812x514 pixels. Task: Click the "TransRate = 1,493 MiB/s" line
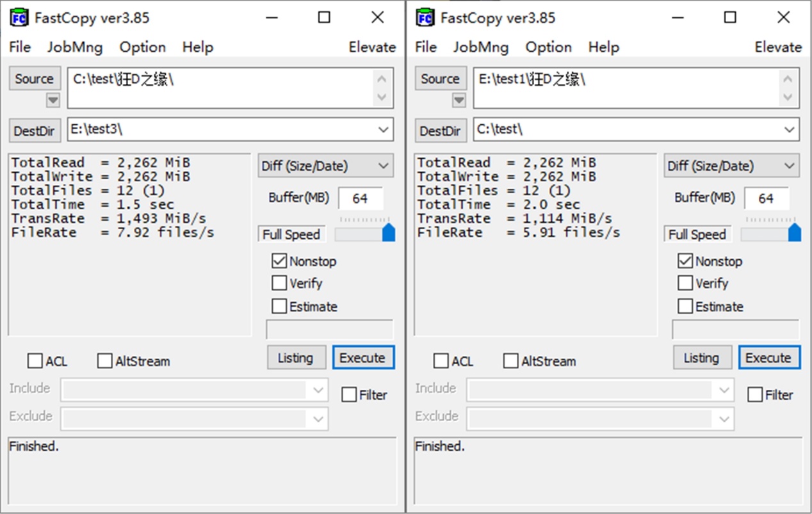(108, 219)
